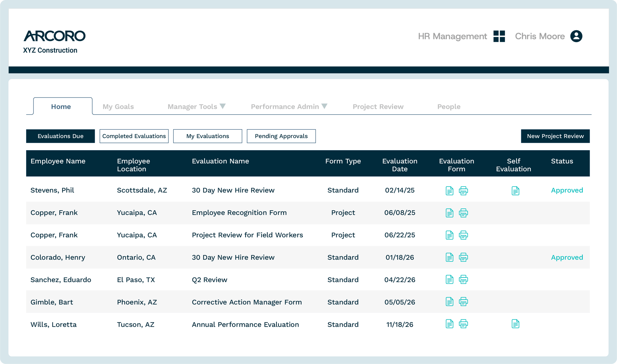Open Pending Approvals

pos(281,136)
